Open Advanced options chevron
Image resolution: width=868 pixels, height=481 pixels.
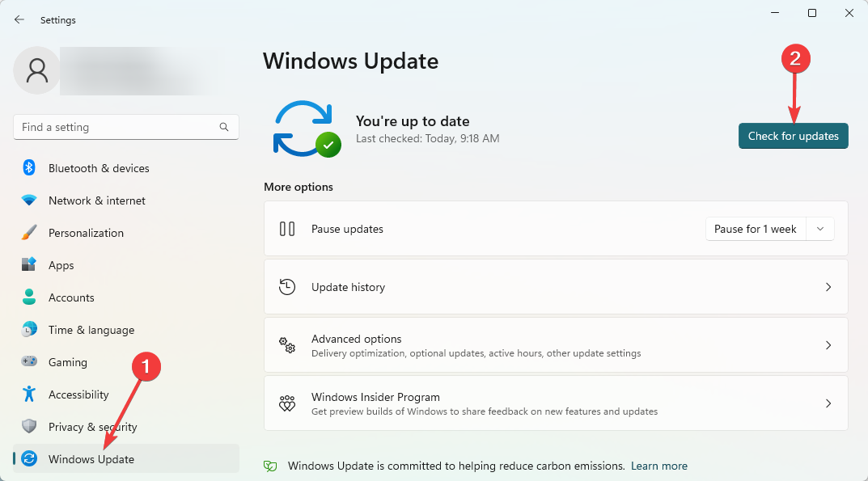click(x=828, y=345)
